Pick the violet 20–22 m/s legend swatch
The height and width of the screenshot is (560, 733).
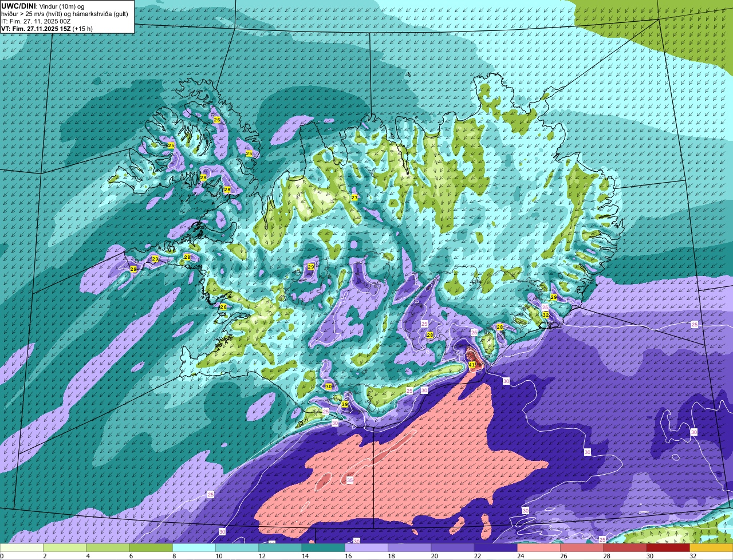click(452, 548)
